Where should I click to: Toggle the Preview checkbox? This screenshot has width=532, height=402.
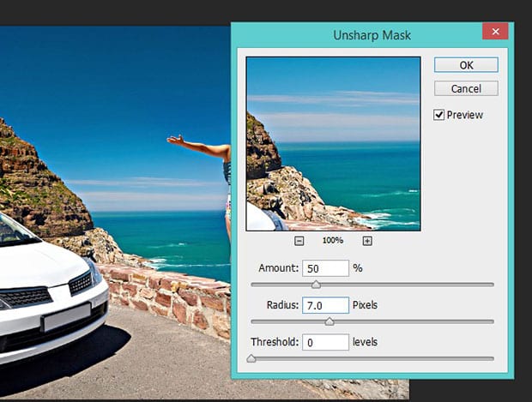(x=438, y=115)
